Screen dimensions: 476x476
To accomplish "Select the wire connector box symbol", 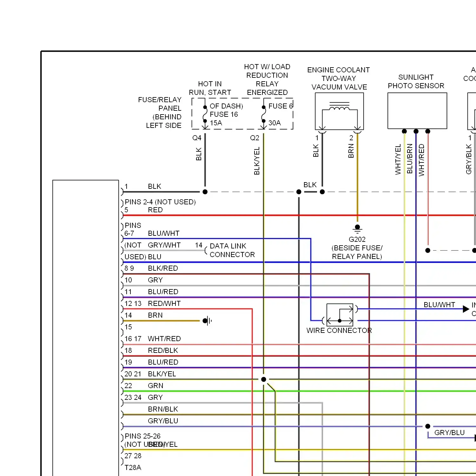I will 340,315.
